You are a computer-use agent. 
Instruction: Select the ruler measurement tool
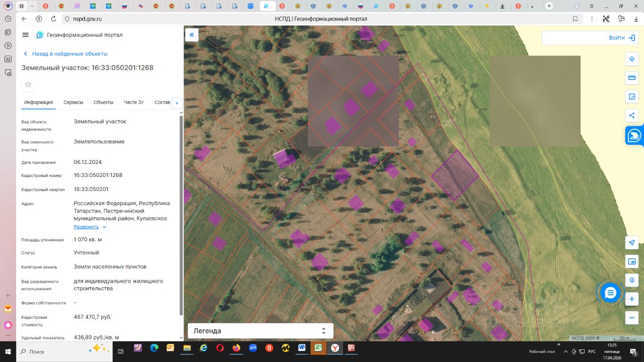632,77
